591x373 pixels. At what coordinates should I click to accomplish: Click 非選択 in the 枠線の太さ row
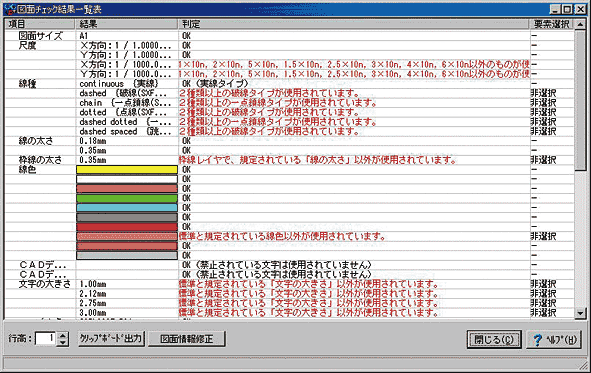pos(543,160)
